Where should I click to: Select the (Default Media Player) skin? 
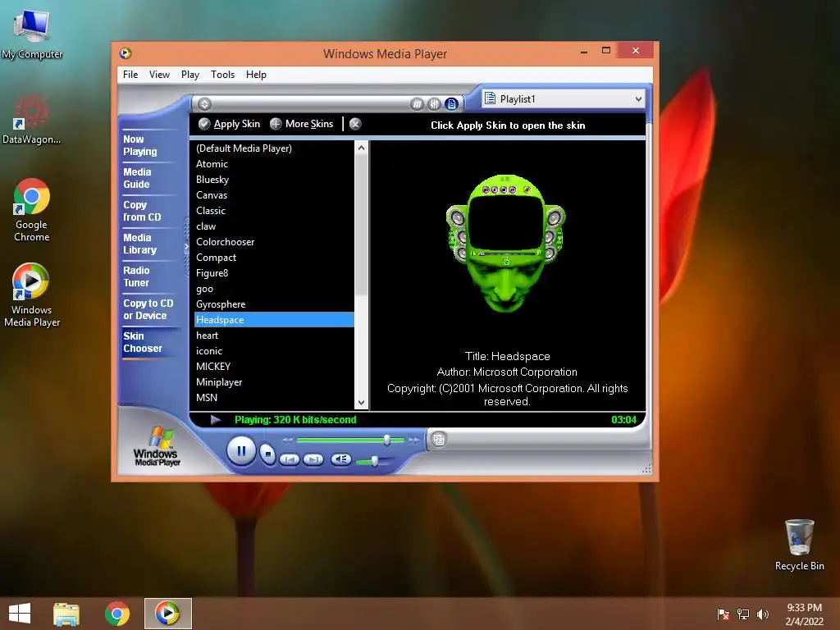tap(274, 148)
